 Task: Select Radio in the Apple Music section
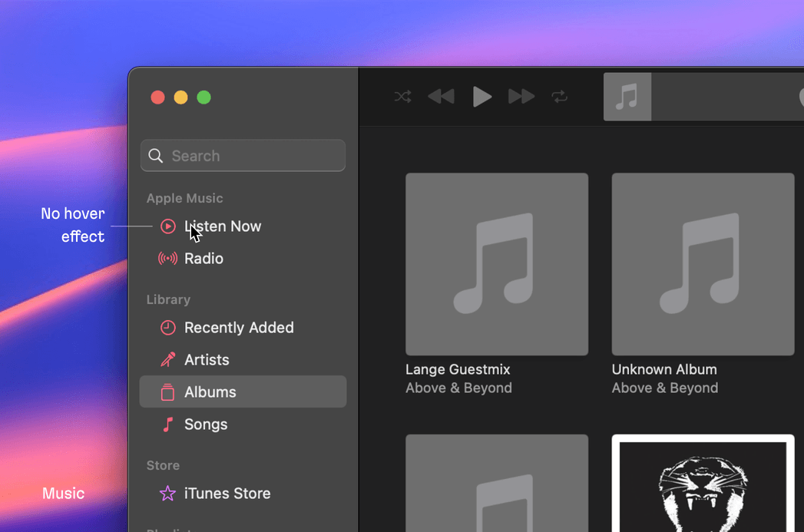point(203,259)
